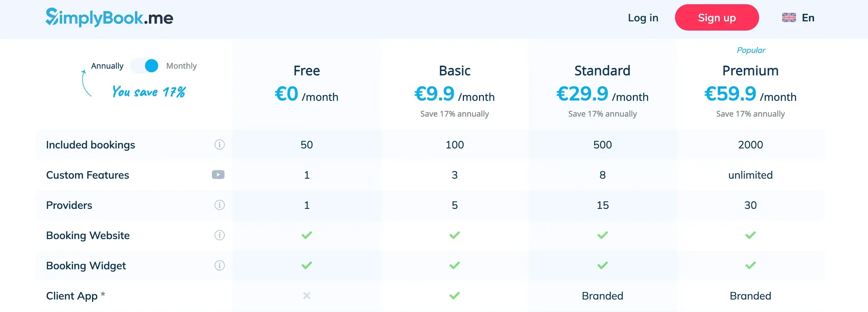Show the Booking Website info tooltip
868x312 pixels.
219,235
